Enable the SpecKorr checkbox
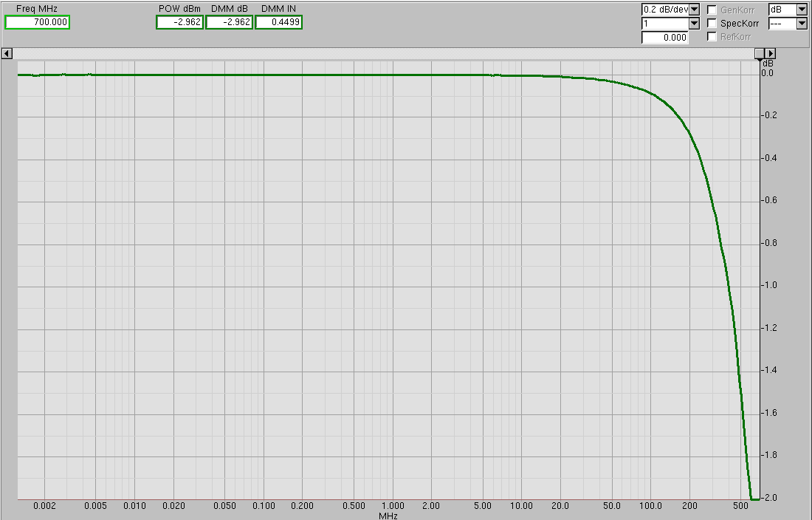The image size is (812, 520). [x=712, y=24]
